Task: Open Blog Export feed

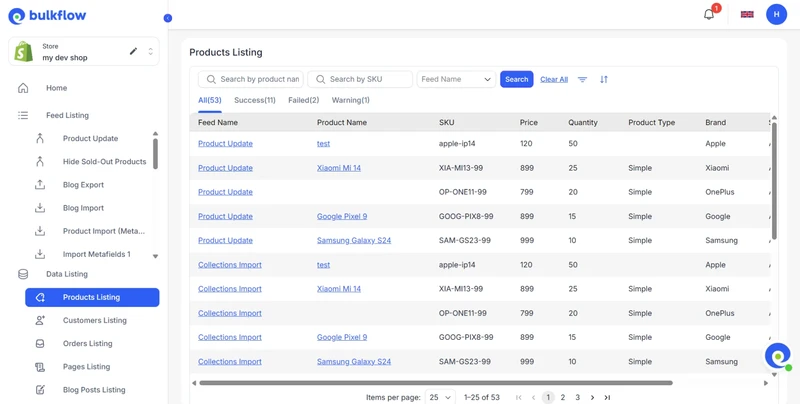Action: [x=83, y=185]
